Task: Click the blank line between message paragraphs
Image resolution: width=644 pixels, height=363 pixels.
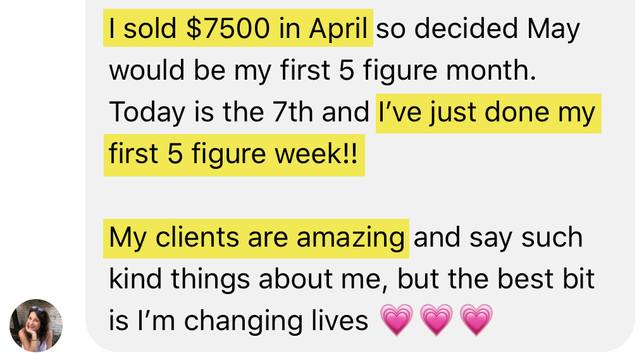Action: click(x=354, y=195)
